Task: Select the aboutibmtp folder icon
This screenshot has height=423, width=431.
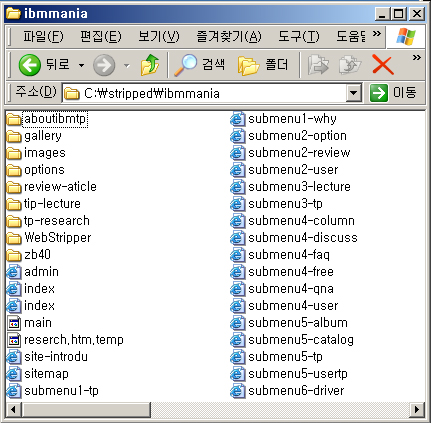Action: [14, 119]
